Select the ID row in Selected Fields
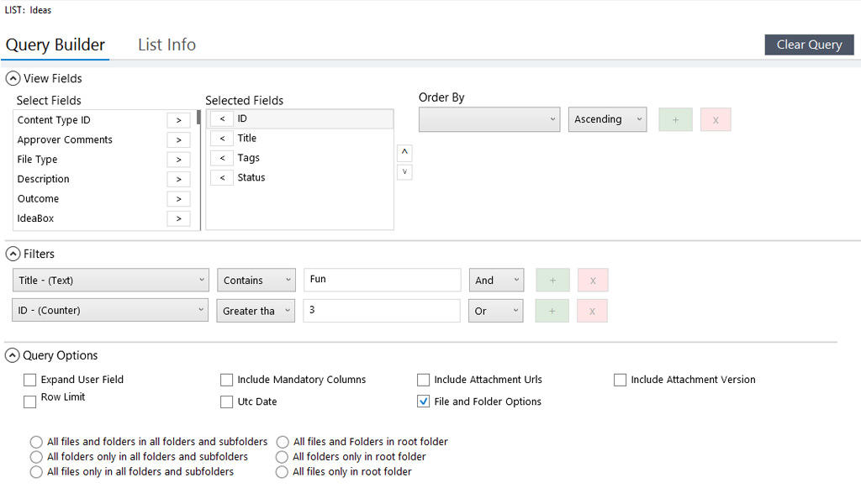This screenshot has width=861, height=504. coord(300,118)
